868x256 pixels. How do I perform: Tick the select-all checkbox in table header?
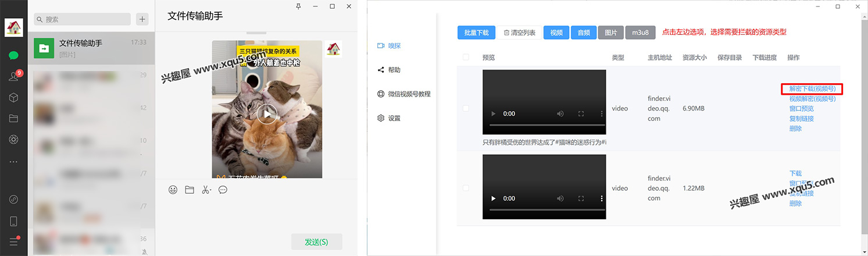point(465,57)
